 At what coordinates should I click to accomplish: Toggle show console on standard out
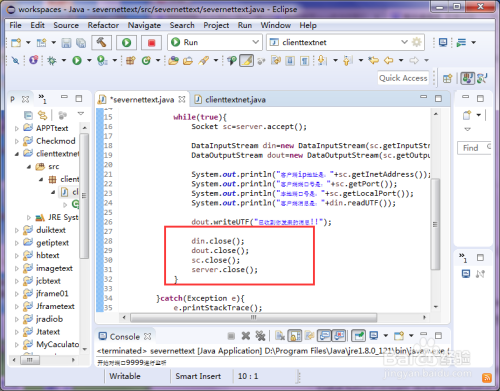324,336
